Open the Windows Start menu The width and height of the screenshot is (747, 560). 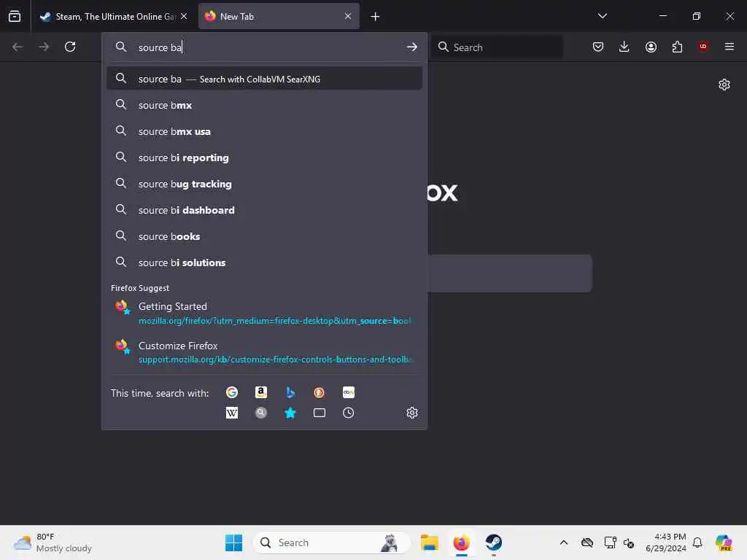pos(233,542)
